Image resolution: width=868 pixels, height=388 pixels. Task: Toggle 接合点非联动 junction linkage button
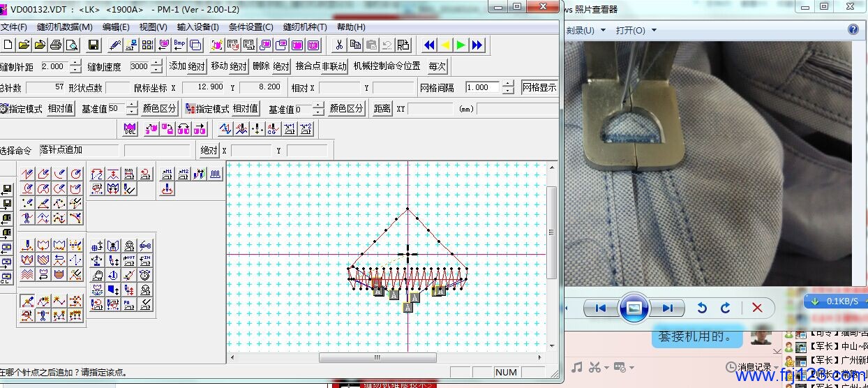tap(321, 67)
